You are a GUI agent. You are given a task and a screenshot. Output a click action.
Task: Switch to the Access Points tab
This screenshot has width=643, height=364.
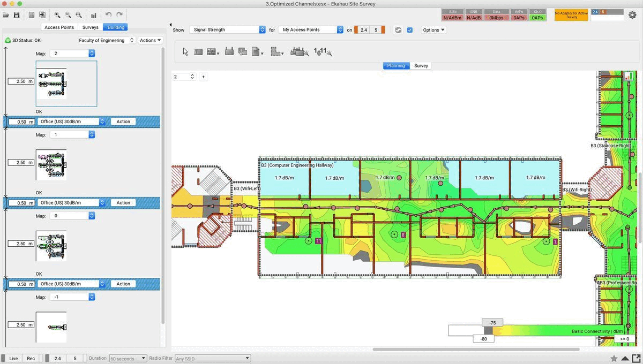click(x=59, y=27)
